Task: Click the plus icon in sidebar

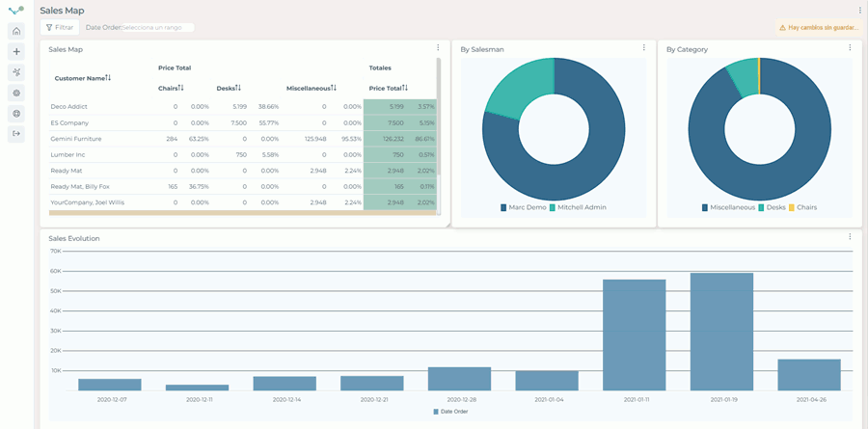Action: click(16, 52)
